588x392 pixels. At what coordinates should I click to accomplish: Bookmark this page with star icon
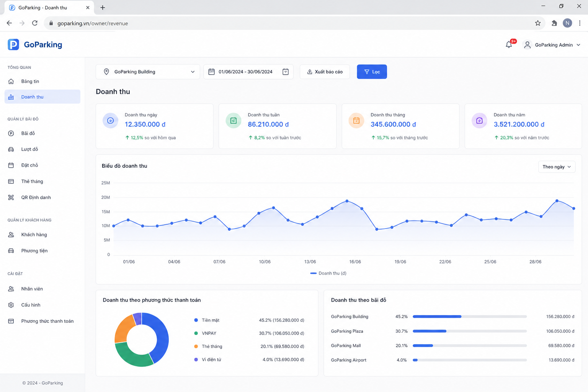click(x=538, y=23)
